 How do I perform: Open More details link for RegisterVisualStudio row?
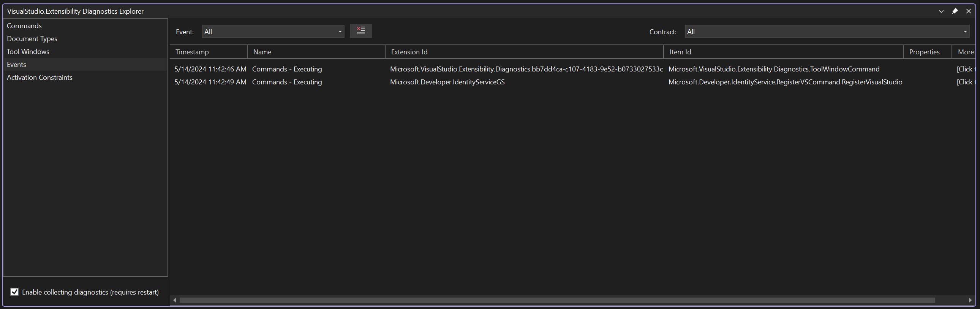click(x=966, y=82)
